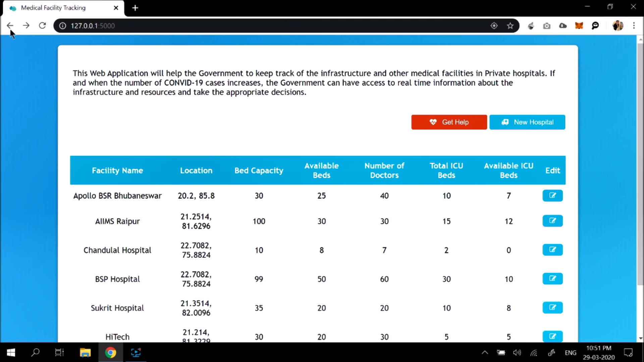
Task: Click the Get Help button
Action: click(x=449, y=122)
